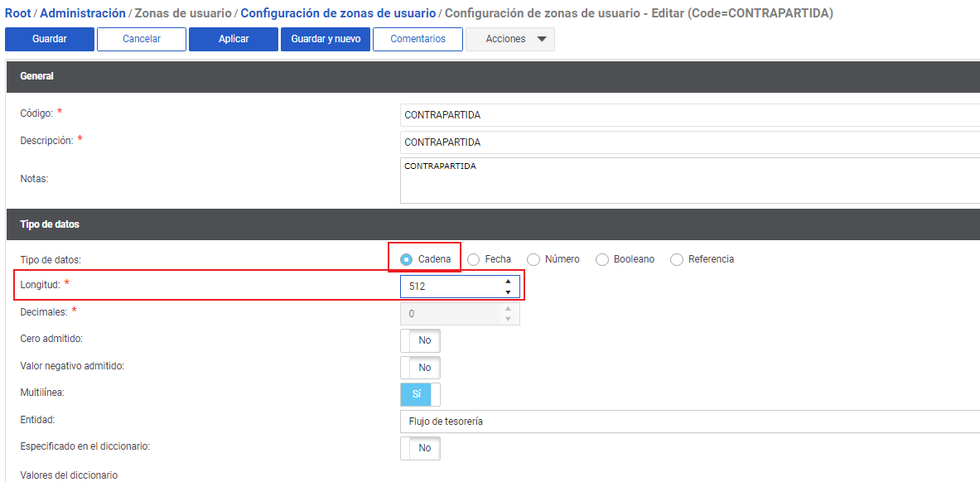This screenshot has height=482, width=980.
Task: Pick the Referencia radio option
Action: 677,259
